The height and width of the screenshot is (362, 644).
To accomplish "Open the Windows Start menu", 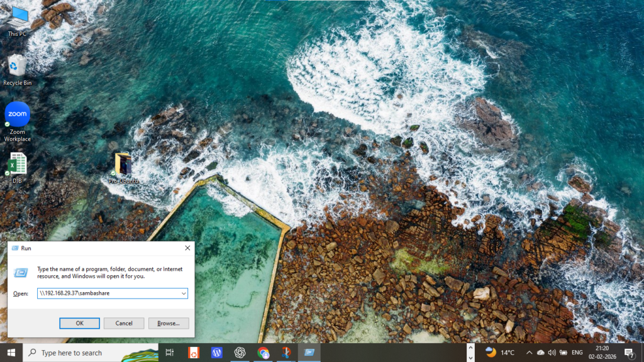I will click(x=11, y=353).
